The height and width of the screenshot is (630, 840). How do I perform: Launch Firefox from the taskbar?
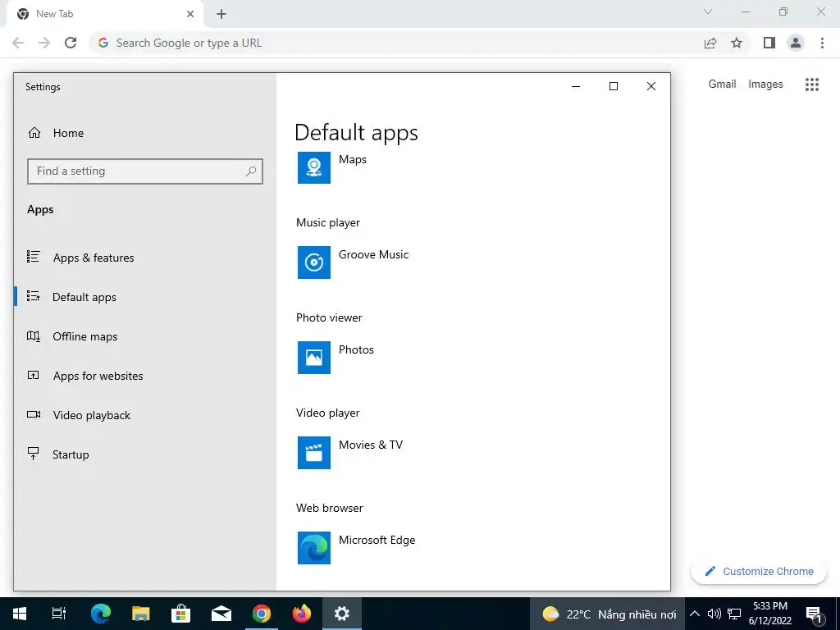point(302,614)
